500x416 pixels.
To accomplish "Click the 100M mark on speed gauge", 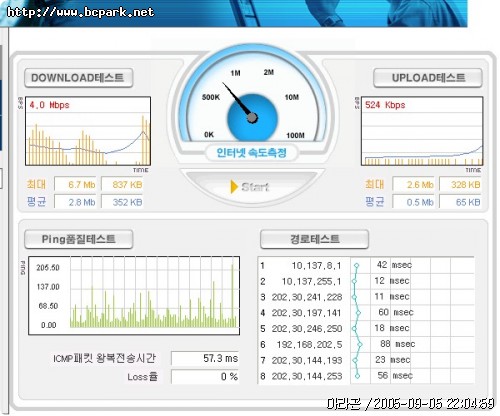I will pos(295,135).
